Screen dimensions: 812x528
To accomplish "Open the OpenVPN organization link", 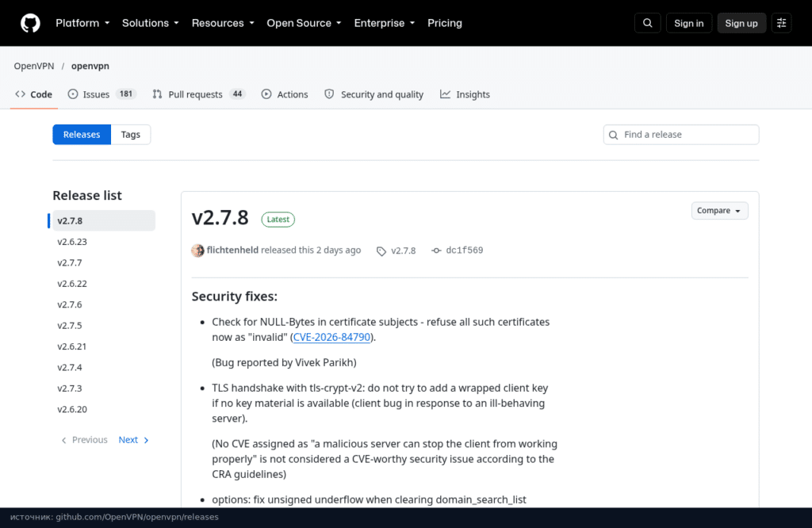I will 33,66.
